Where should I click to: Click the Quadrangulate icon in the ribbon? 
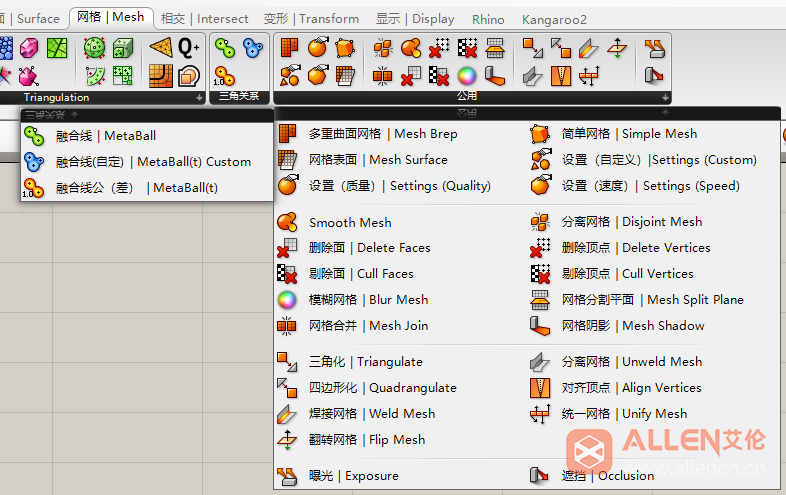click(560, 48)
